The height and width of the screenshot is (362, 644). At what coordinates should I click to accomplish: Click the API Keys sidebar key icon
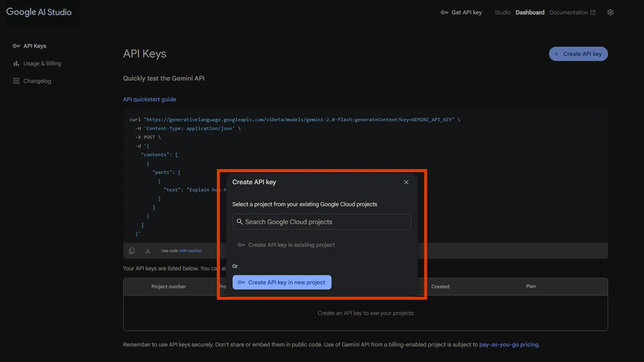pyautogui.click(x=16, y=46)
